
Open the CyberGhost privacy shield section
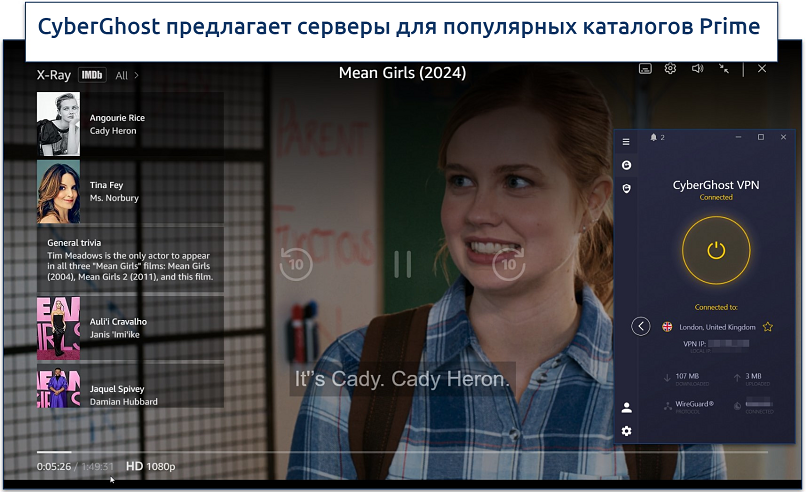pos(626,188)
